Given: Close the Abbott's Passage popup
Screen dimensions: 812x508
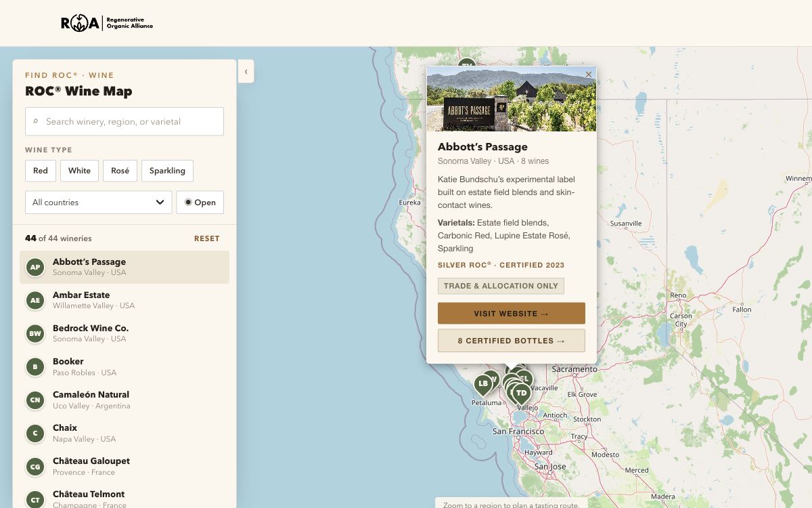Looking at the screenshot, I should [x=588, y=75].
